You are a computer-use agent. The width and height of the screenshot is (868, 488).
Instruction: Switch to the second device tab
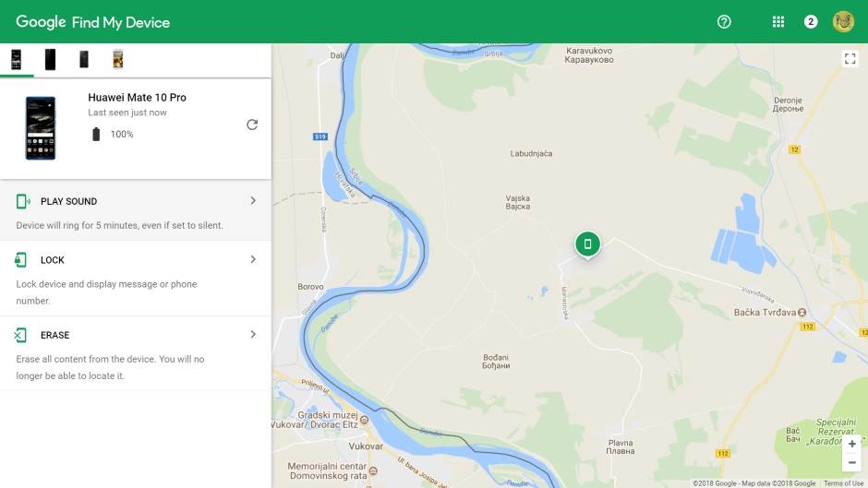pyautogui.click(x=50, y=60)
